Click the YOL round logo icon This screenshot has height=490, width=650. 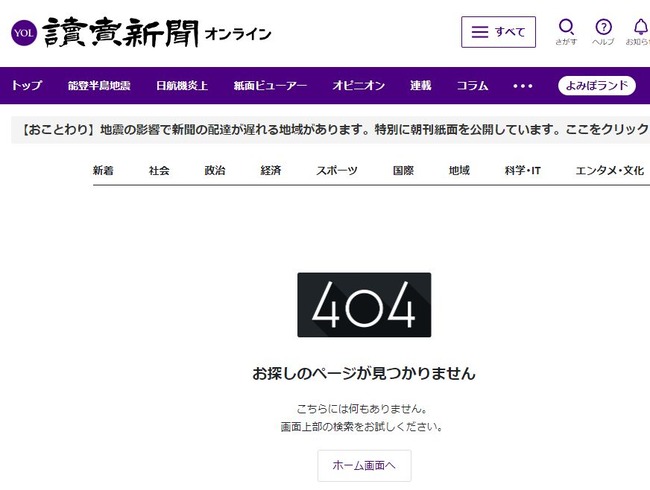click(x=23, y=32)
